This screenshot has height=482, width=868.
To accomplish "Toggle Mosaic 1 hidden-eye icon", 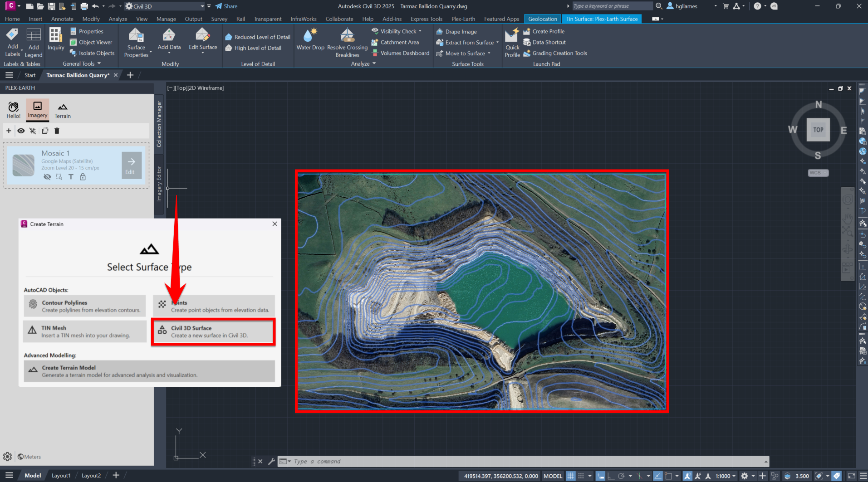I will click(x=47, y=177).
